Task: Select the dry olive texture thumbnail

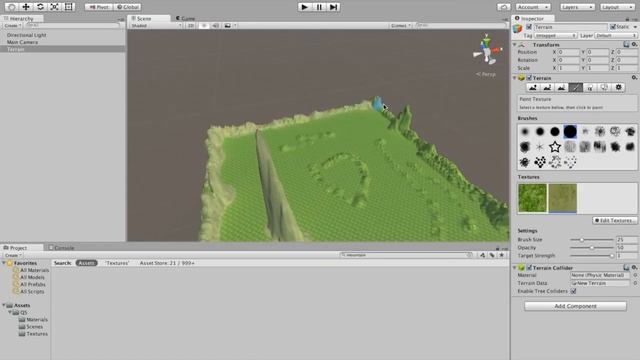Action: [x=562, y=198]
